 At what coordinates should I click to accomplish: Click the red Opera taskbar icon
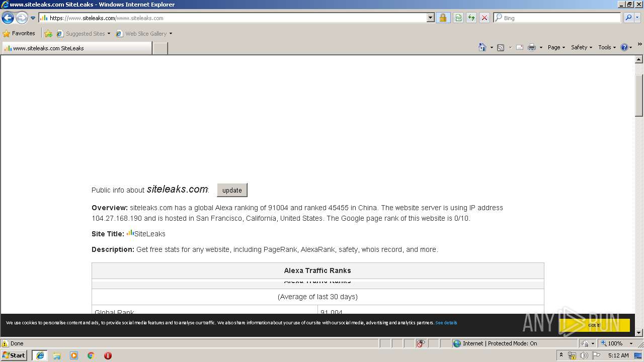point(108,355)
